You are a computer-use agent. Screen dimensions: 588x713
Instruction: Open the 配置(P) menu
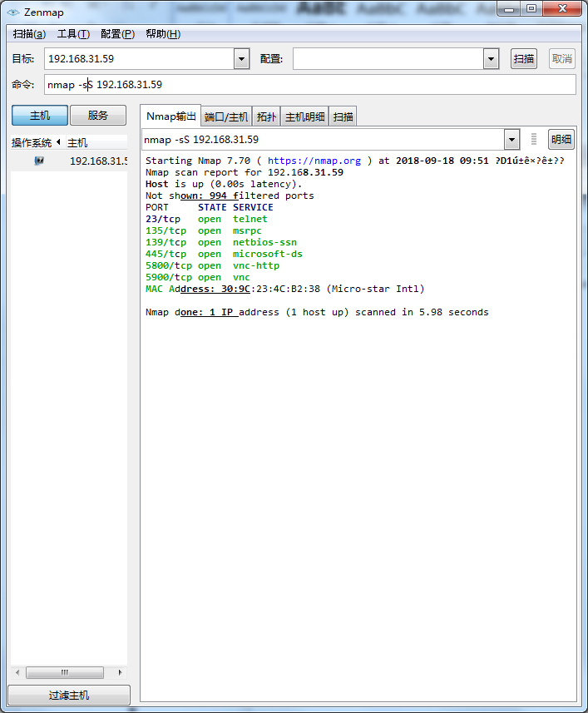click(x=118, y=34)
